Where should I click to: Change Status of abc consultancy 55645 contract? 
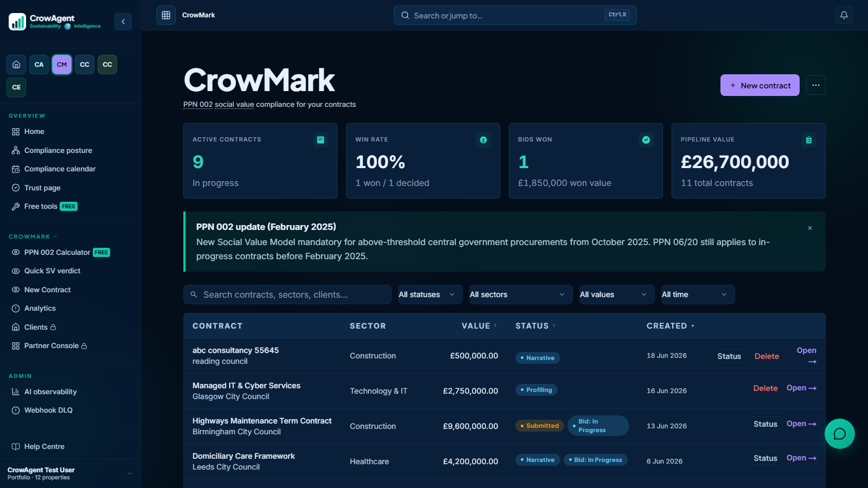click(x=729, y=356)
